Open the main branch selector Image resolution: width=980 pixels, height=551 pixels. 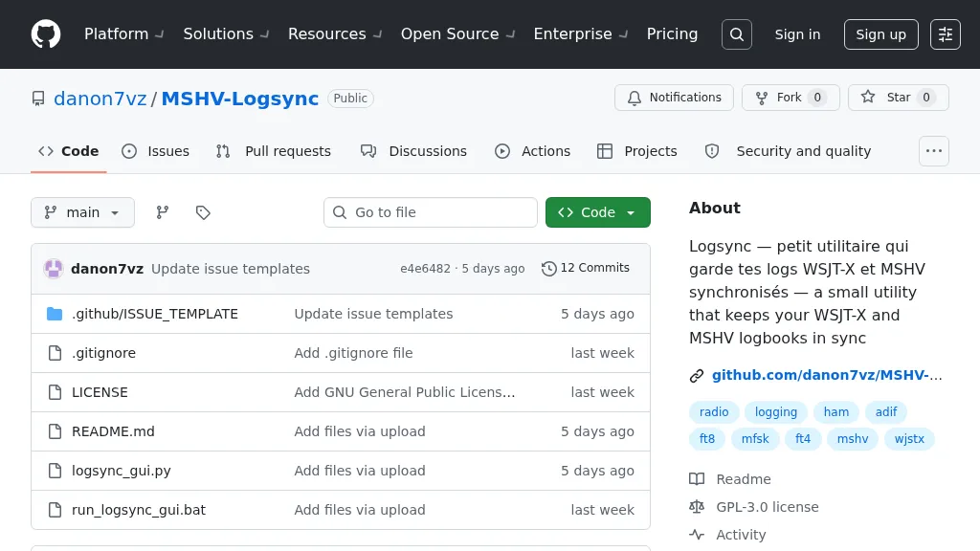coord(82,212)
